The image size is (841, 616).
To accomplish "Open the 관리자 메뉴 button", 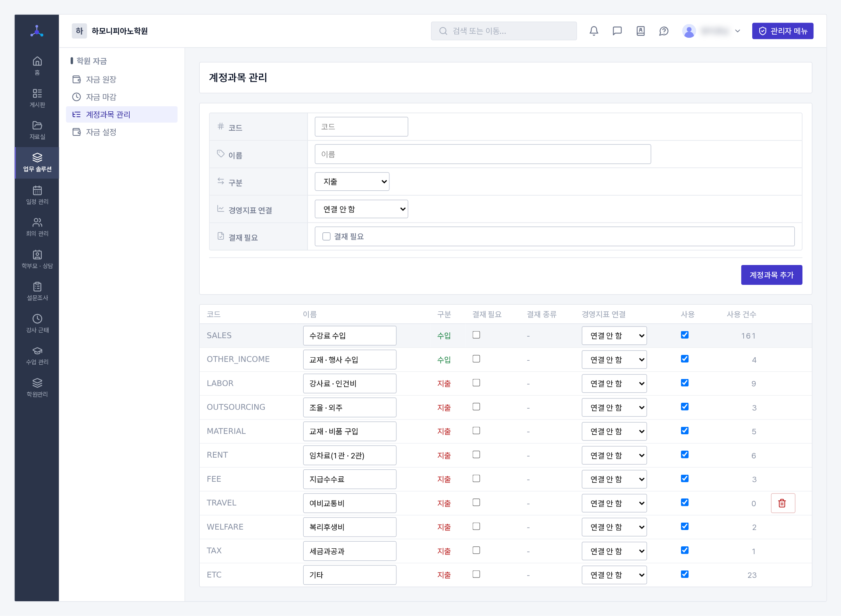I will [783, 31].
